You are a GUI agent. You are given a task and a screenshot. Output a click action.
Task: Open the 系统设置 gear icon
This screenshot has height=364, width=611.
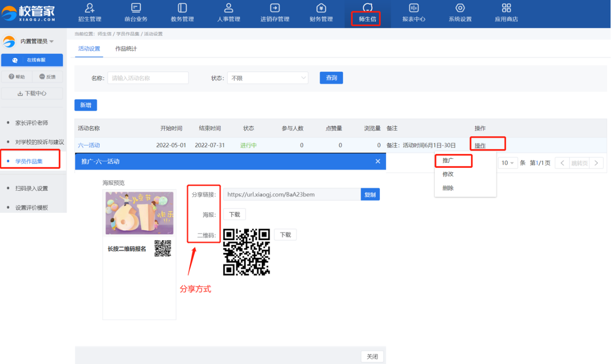point(460,8)
